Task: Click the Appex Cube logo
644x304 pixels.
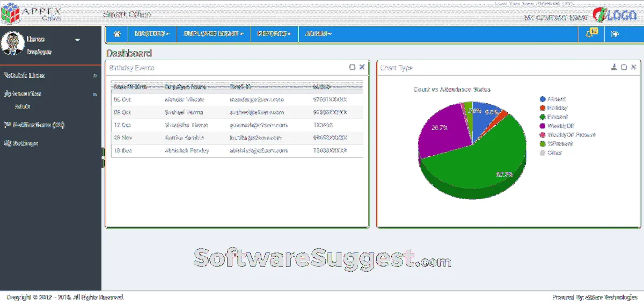Action: pos(10,12)
